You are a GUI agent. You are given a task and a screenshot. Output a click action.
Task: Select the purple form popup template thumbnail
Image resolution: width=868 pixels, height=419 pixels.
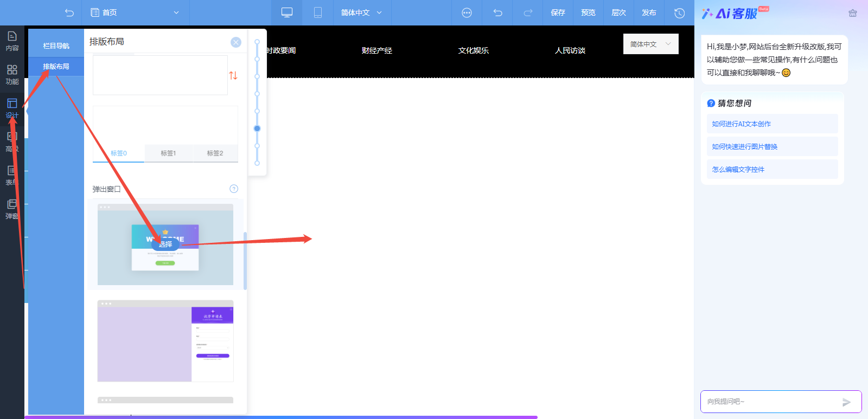coord(165,341)
